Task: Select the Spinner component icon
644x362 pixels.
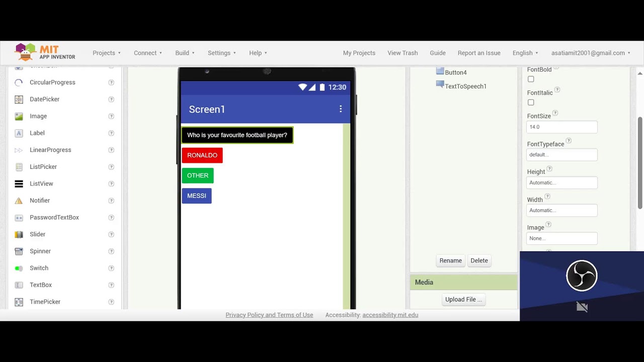Action: pyautogui.click(x=19, y=251)
